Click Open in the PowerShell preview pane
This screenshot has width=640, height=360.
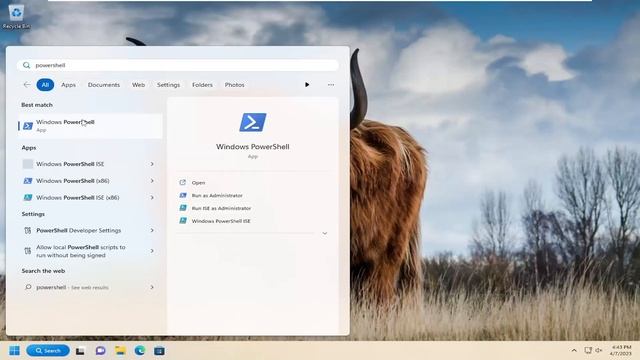point(198,183)
